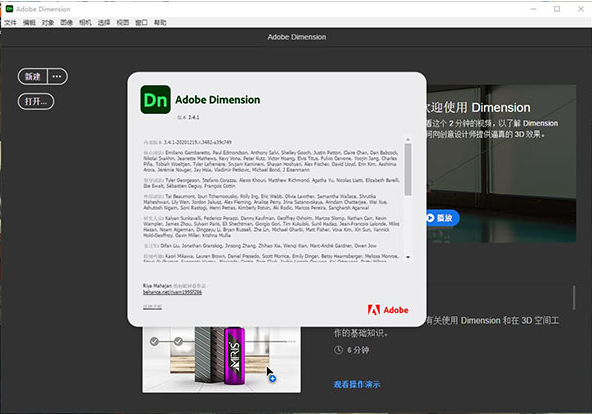Image resolution: width=592 pixels, height=414 pixels.
Task: Click the clock icon beside 6 分钟
Action: [338, 350]
